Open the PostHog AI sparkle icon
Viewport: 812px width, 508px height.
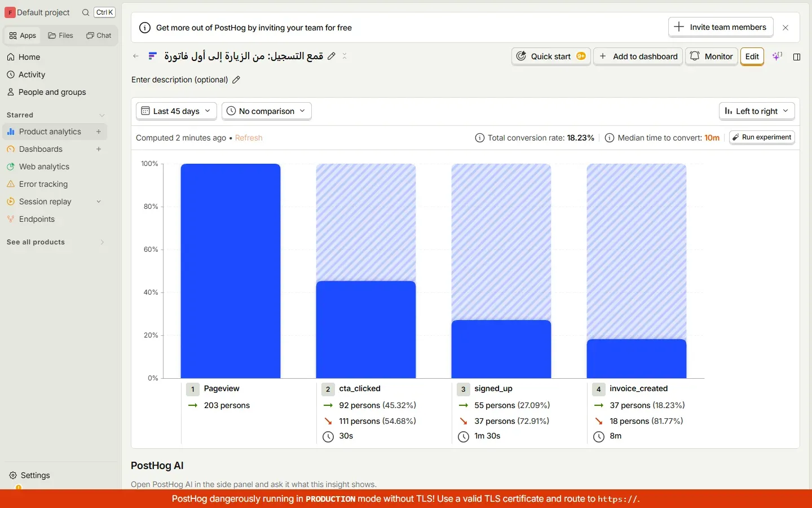(x=777, y=56)
